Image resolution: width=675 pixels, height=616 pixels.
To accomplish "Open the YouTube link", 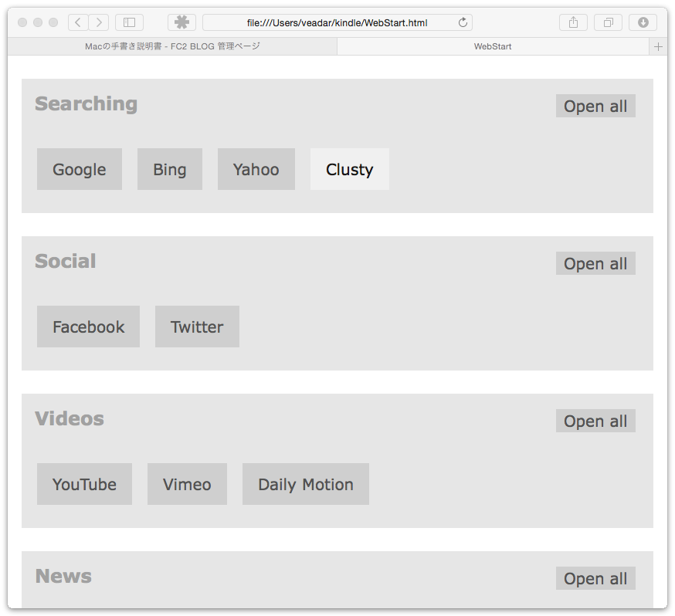I will point(84,484).
